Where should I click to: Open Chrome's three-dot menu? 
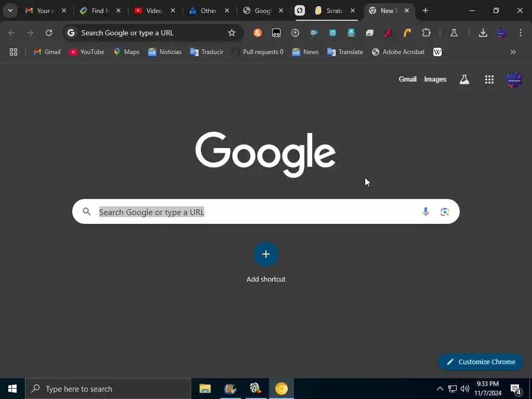coord(521,33)
